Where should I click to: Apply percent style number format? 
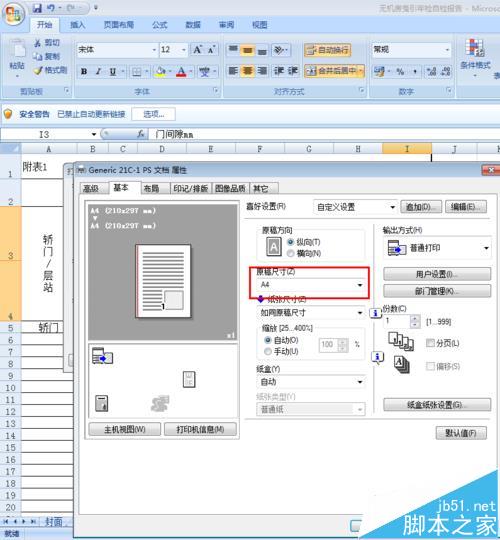400,71
